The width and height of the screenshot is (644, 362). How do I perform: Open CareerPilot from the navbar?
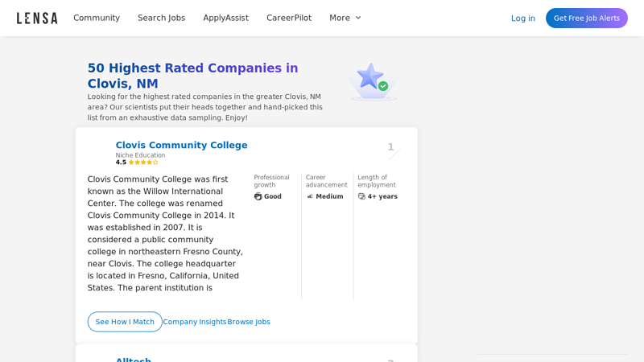pos(289,18)
